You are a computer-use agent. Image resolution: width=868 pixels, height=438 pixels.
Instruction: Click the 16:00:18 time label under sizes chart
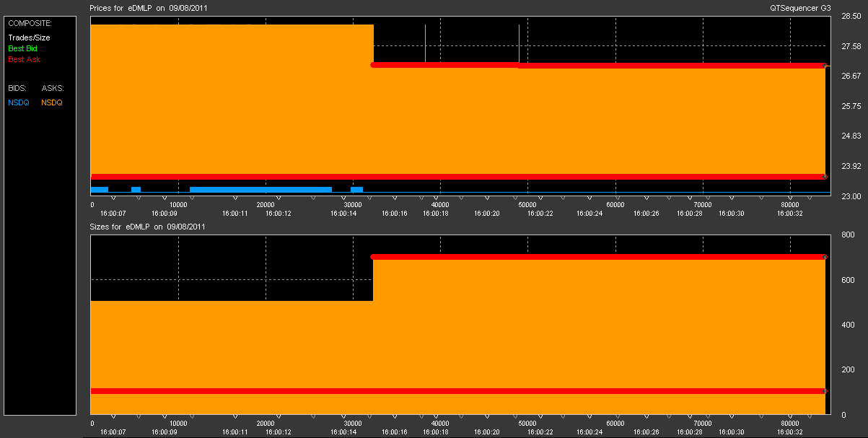pyautogui.click(x=436, y=432)
